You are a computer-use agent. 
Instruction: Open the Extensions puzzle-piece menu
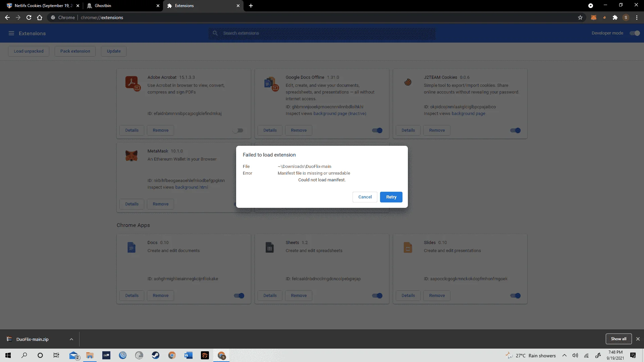[x=615, y=17]
